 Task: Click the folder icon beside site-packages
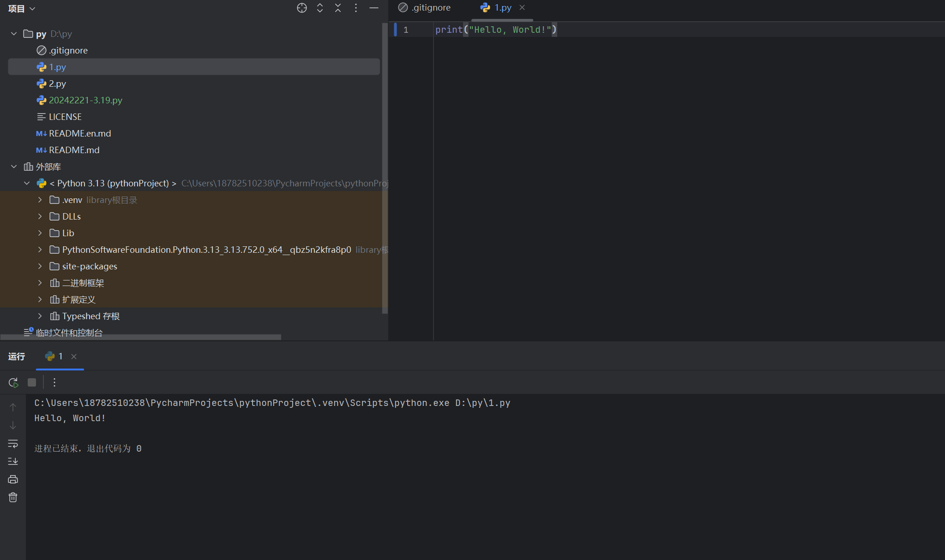(54, 266)
